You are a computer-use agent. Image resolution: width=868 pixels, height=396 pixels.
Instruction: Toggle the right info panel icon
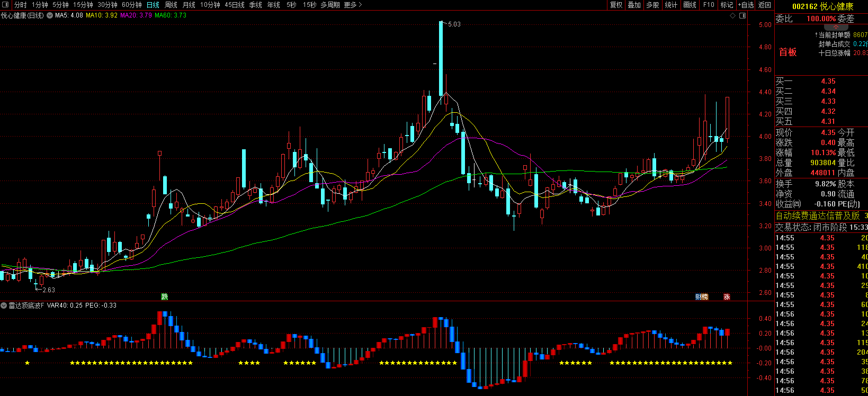pos(742,16)
